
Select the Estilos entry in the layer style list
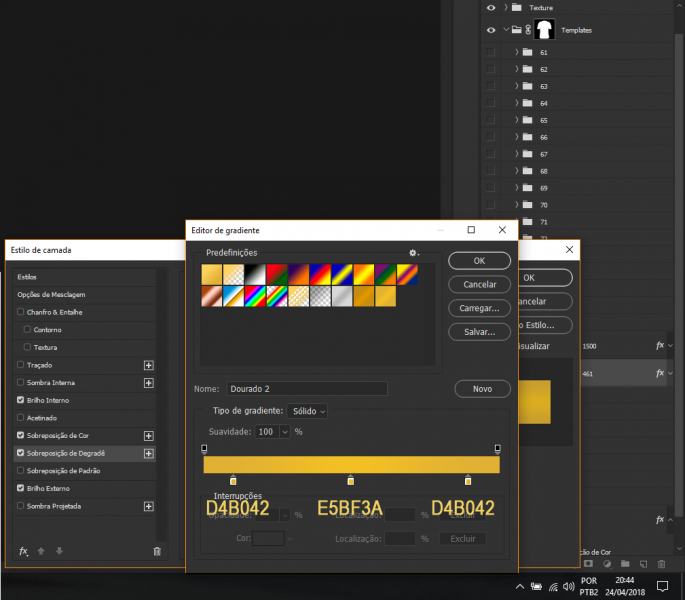coord(27,276)
